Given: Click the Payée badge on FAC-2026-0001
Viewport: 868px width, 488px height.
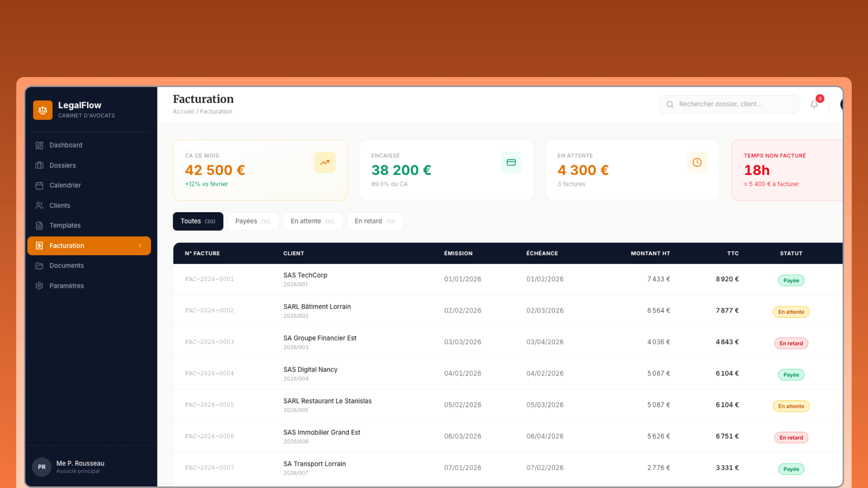Looking at the screenshot, I should click(x=791, y=280).
